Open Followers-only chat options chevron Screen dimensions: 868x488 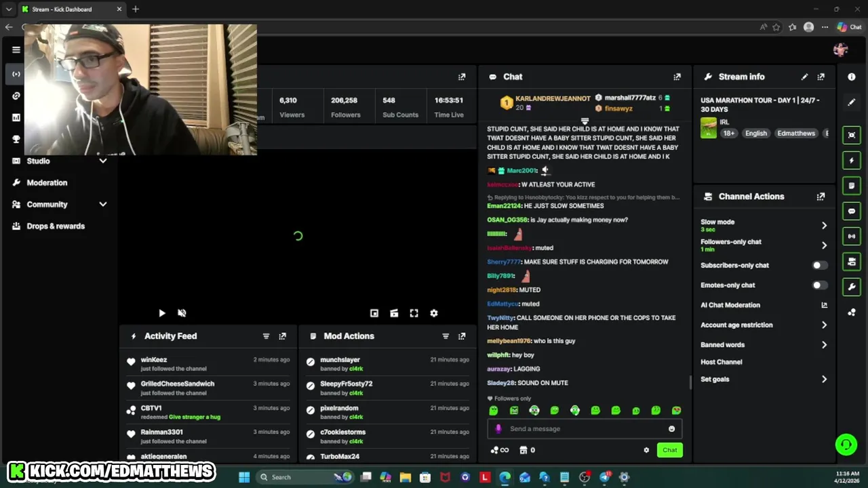pyautogui.click(x=824, y=245)
